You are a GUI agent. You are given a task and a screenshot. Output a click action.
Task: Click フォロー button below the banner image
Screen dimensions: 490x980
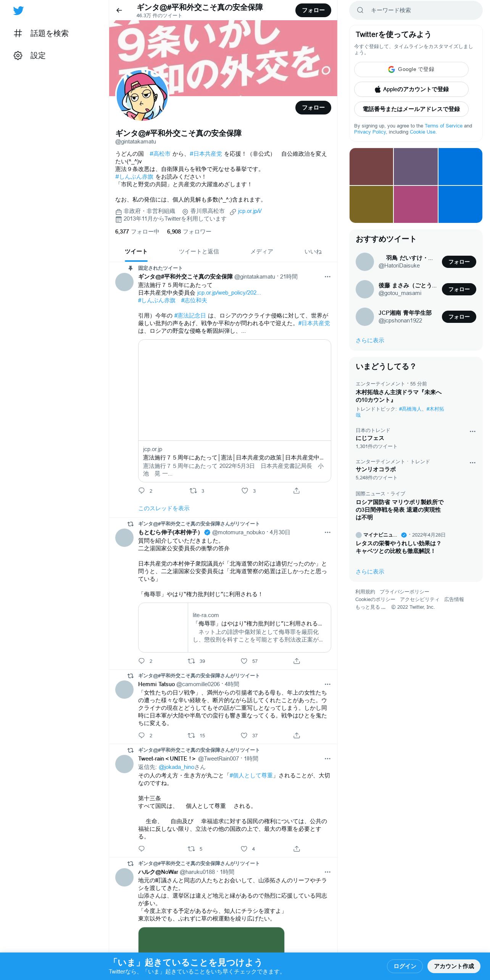(x=313, y=108)
